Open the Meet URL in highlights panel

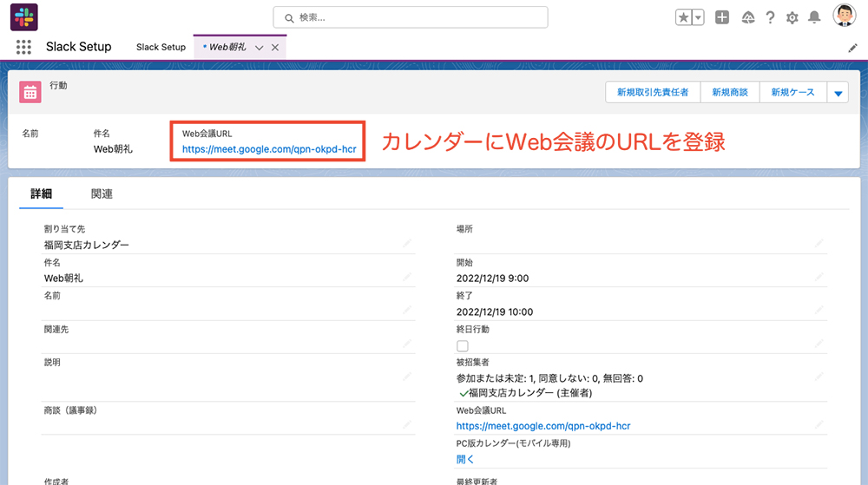click(x=269, y=148)
